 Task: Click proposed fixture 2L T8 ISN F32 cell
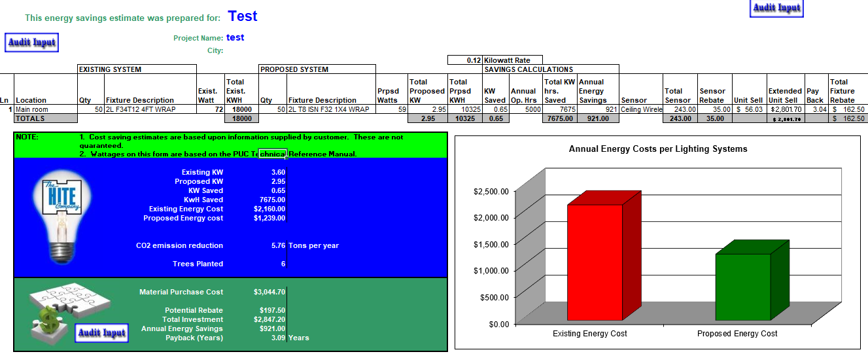point(331,109)
